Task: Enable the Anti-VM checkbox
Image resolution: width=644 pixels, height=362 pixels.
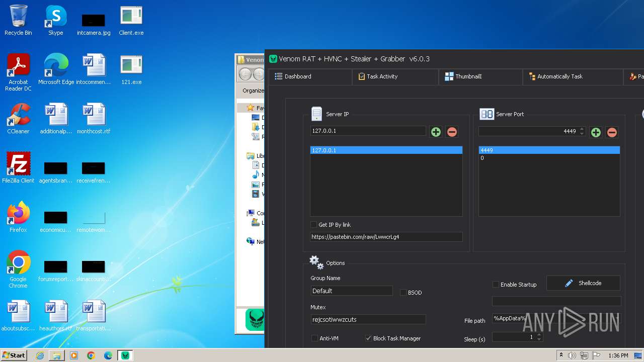Action: 314,338
